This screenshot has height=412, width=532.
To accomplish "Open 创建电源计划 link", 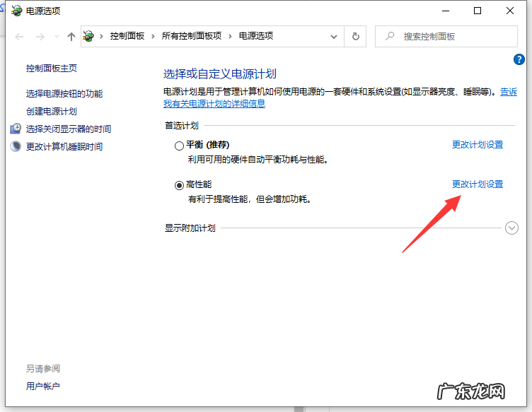I will pyautogui.click(x=52, y=111).
